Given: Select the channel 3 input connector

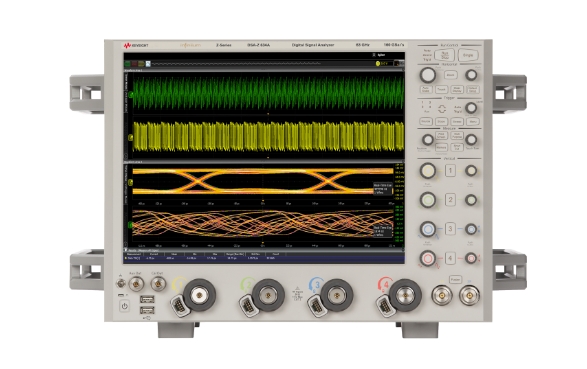Looking at the screenshot, I should [x=337, y=295].
